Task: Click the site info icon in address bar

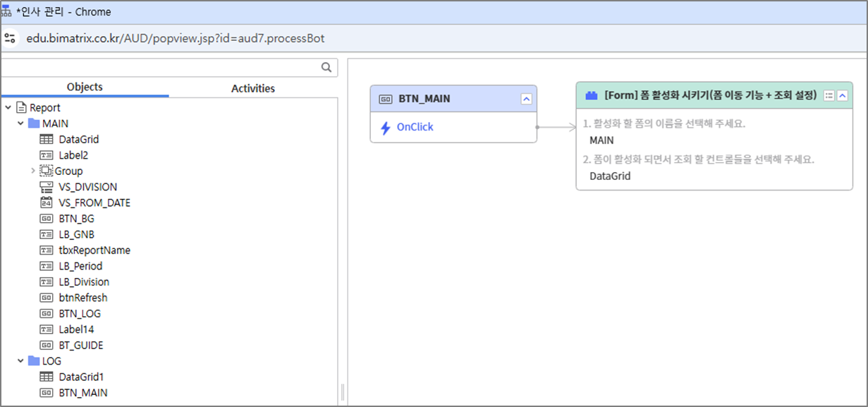Action: tap(10, 38)
